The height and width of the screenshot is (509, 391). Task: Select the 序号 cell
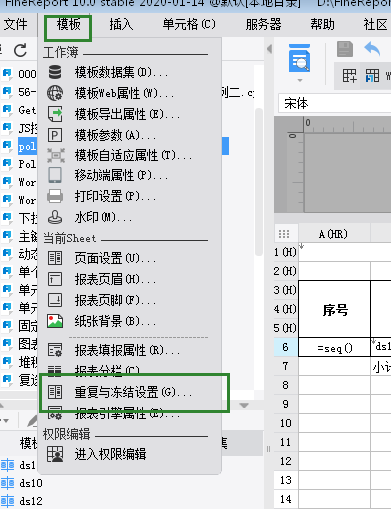coord(335,309)
